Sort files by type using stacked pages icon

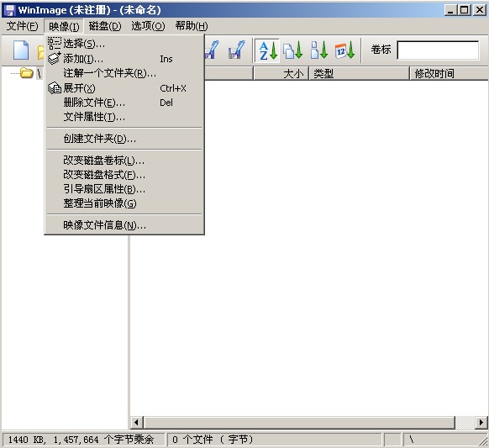click(293, 50)
